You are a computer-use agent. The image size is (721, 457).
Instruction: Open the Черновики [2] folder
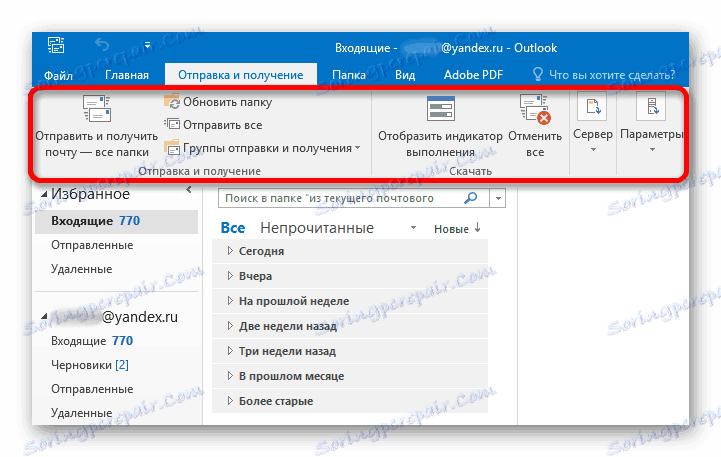point(90,365)
